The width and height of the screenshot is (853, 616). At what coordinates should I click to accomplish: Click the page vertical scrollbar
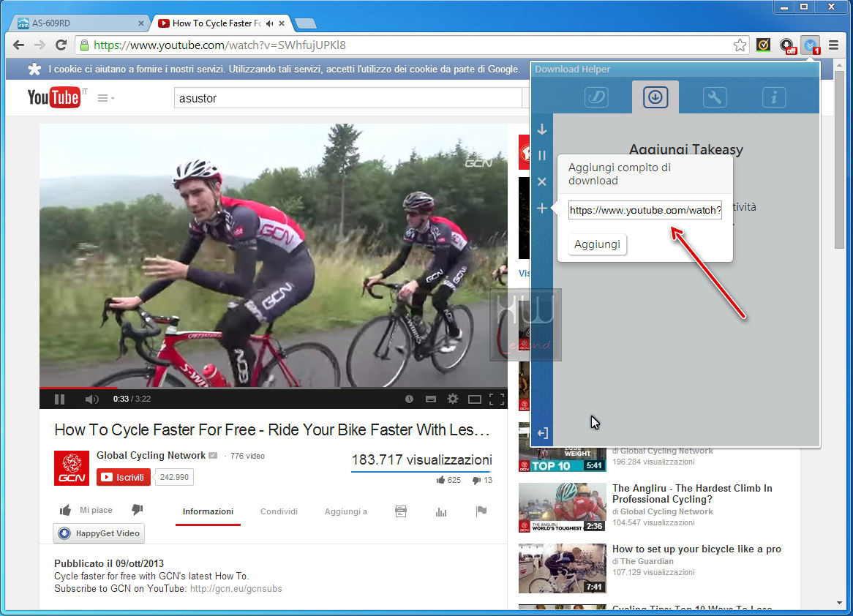[839, 159]
